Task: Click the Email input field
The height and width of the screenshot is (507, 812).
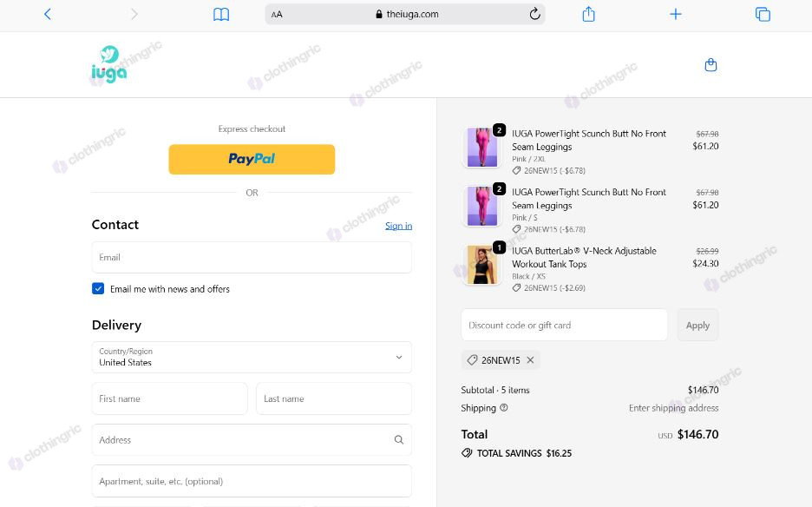Action: click(252, 257)
